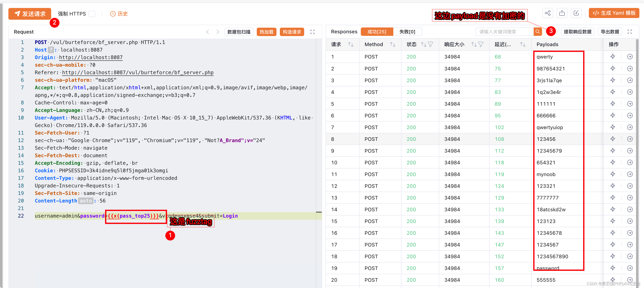
Task: Click 导出数据 button
Action: point(610,32)
